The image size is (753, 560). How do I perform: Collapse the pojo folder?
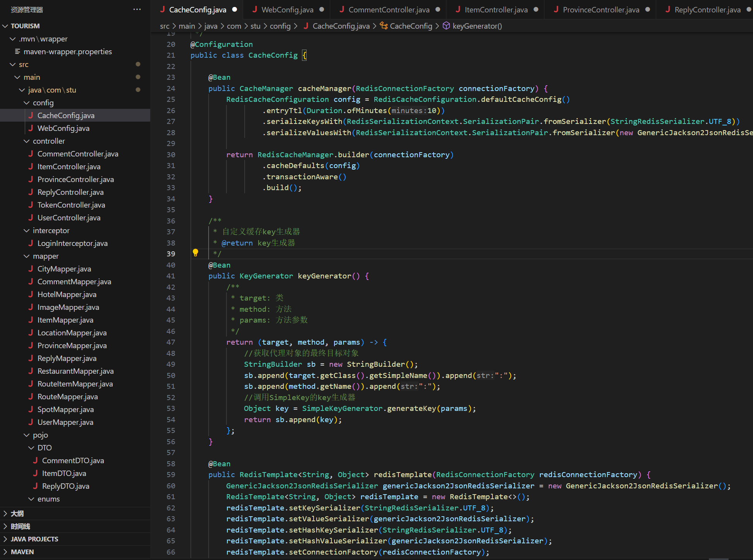coord(27,435)
